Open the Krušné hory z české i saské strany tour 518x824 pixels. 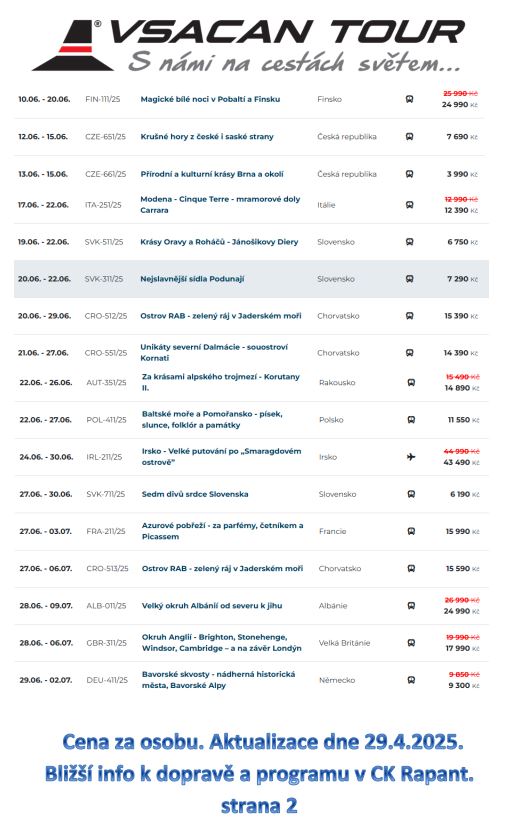click(x=207, y=137)
